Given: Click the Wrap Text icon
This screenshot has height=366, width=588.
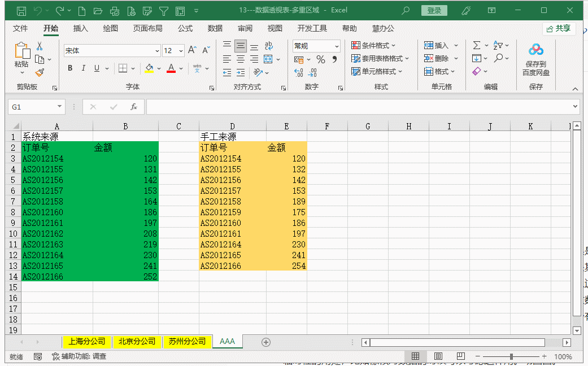Looking at the screenshot, I should 268,46.
